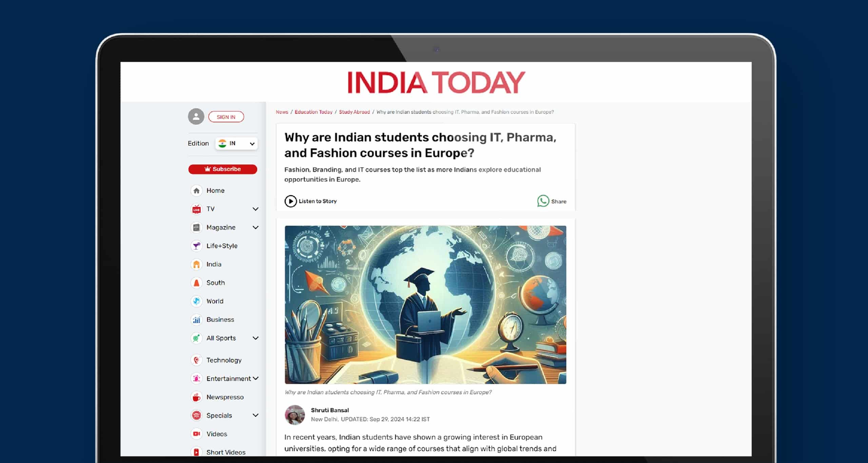Click the Share text link
This screenshot has height=463, width=868.
[558, 201]
